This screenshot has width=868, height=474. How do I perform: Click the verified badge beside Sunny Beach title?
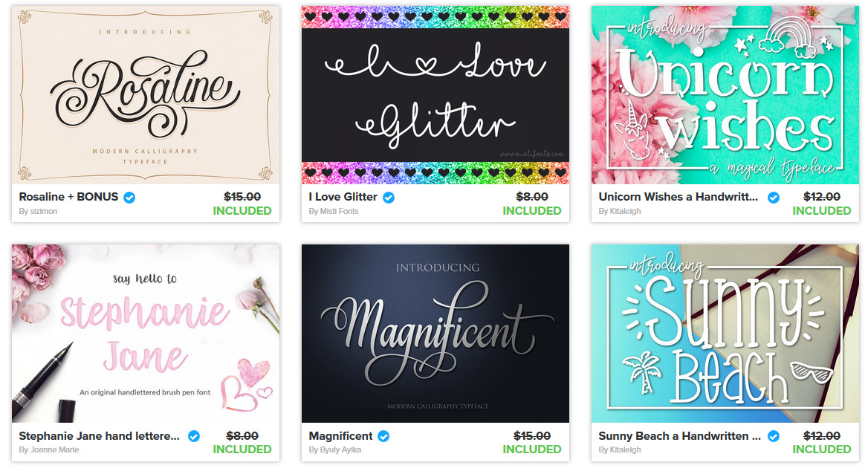[774, 436]
